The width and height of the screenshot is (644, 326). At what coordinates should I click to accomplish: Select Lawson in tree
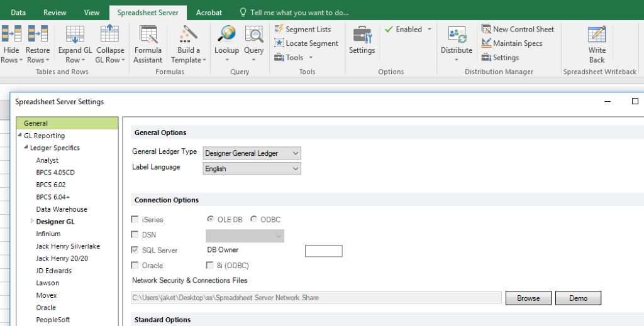click(48, 283)
